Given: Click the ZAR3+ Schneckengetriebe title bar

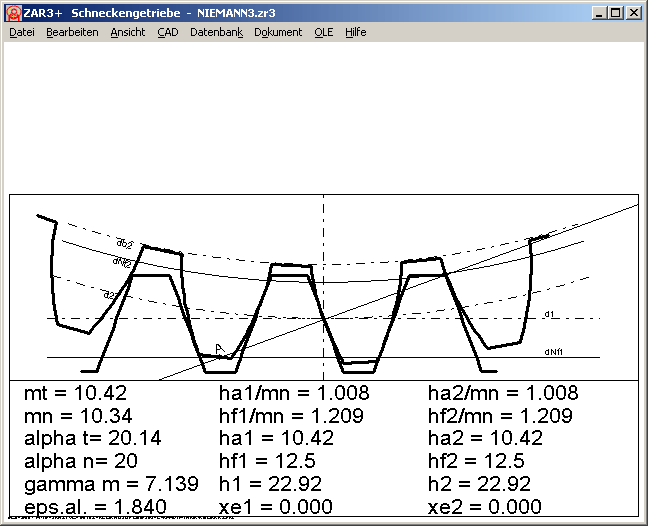Looking at the screenshot, I should pyautogui.click(x=300, y=13).
